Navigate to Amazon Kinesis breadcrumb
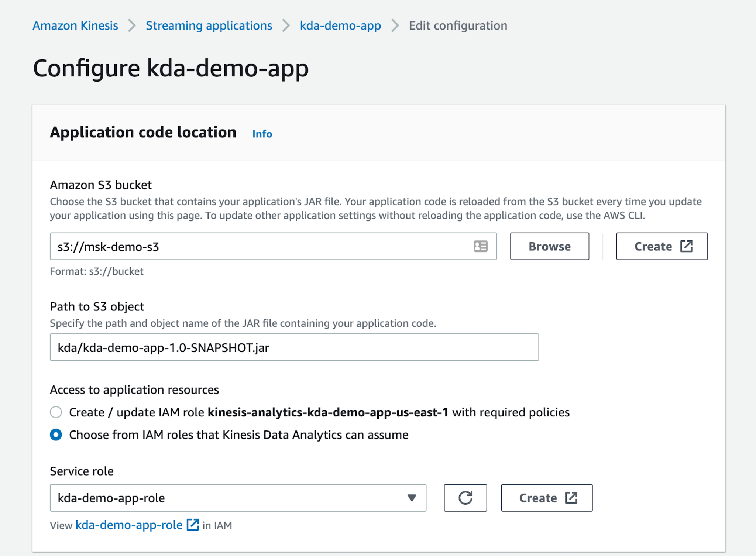 [75, 25]
